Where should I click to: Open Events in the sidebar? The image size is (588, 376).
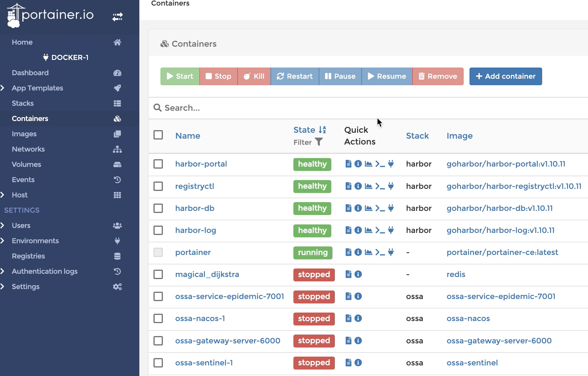pos(70,179)
